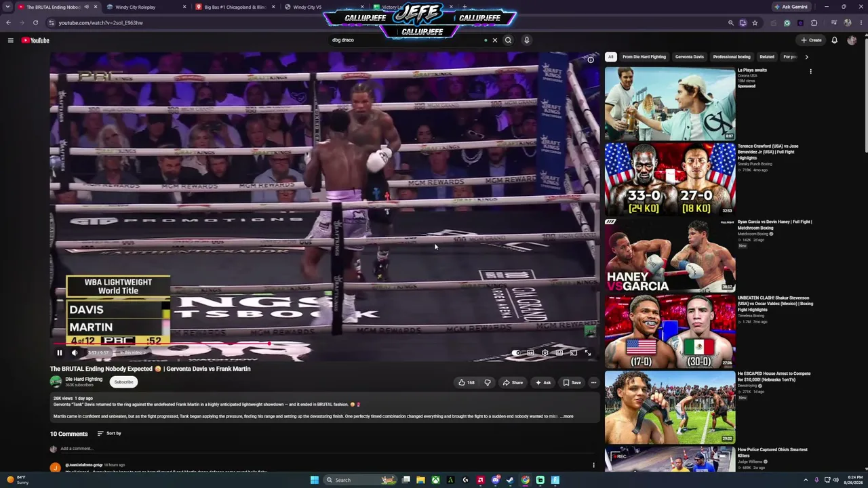Dislike the video with thumbs down
Screen dimensions: 868x488
pyautogui.click(x=488, y=382)
